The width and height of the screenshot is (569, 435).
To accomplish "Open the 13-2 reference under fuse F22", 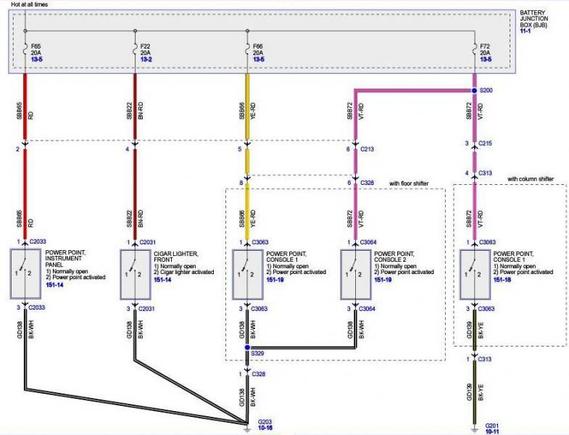I will tap(146, 59).
